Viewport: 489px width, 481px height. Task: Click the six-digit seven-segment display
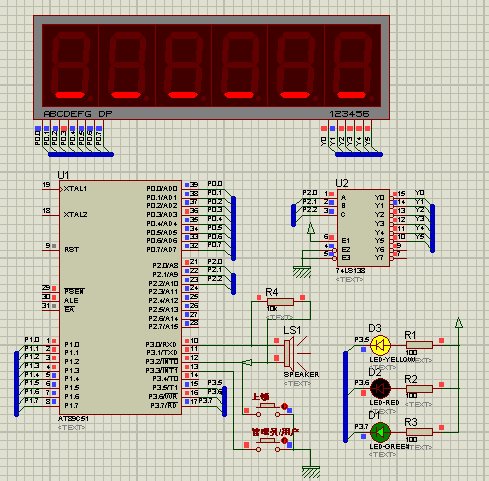[211, 67]
